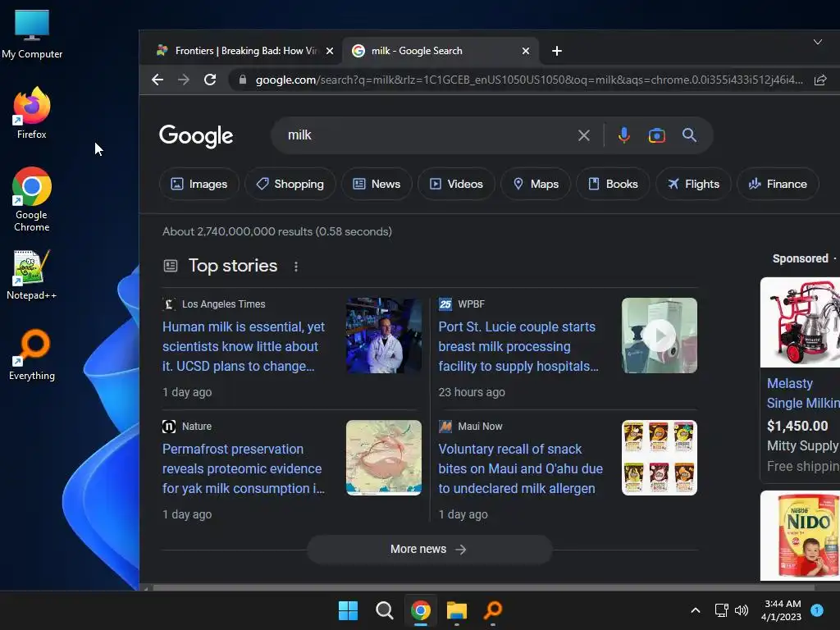Open the notification badge in tray

(x=817, y=610)
